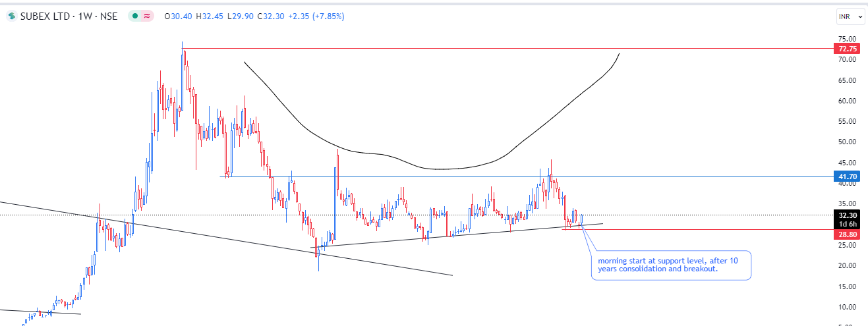Image resolution: width=868 pixels, height=326 pixels.
Task: Click the green market status dot
Action: coord(134,16)
